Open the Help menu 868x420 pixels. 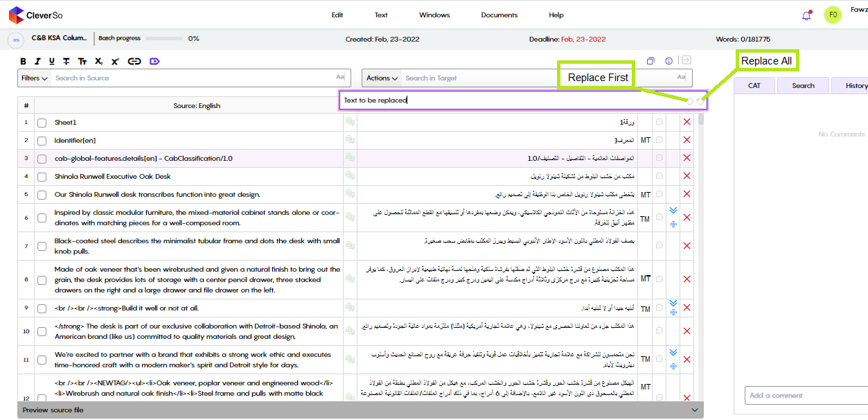(x=556, y=15)
